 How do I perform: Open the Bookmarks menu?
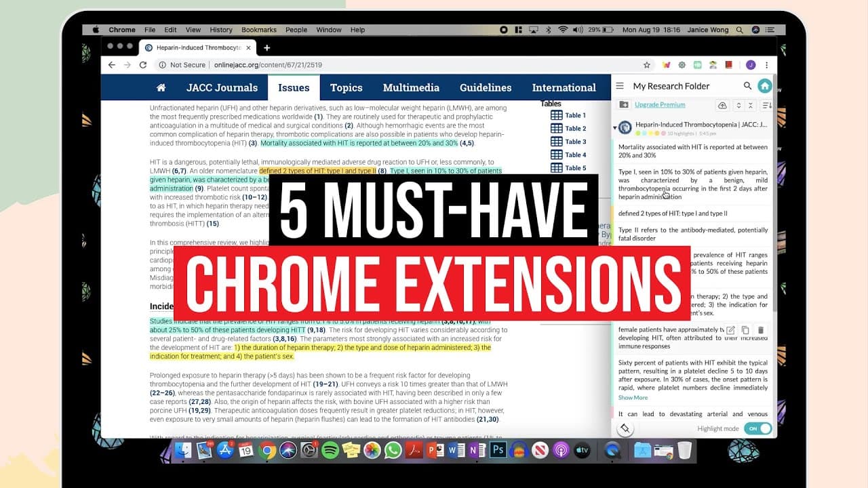259,30
